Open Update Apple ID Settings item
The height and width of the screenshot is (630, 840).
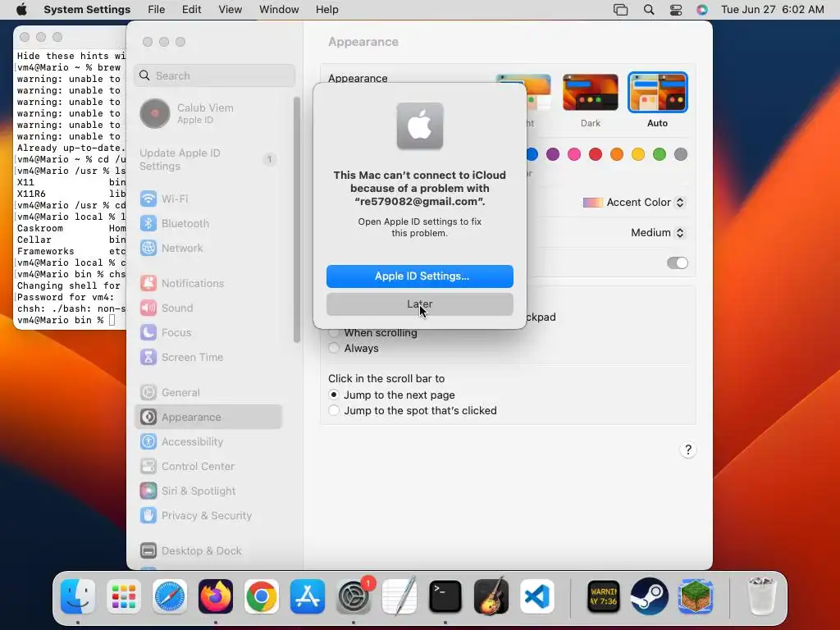pyautogui.click(x=208, y=160)
